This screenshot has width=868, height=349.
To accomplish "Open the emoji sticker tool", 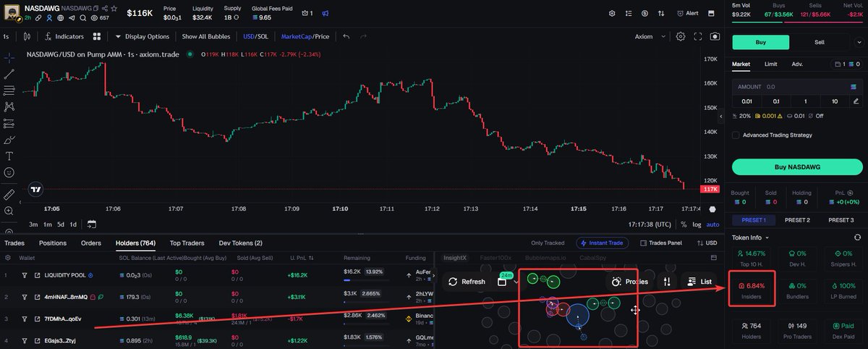I will [9, 173].
